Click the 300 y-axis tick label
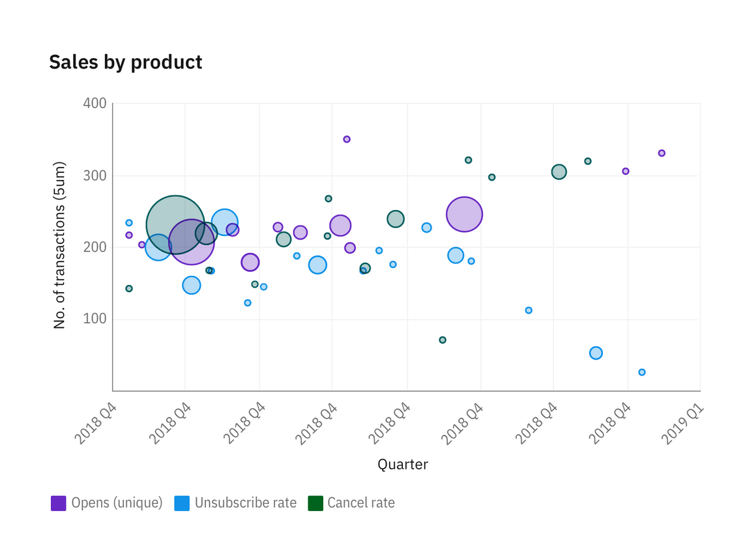The image size is (751, 560). point(95,176)
